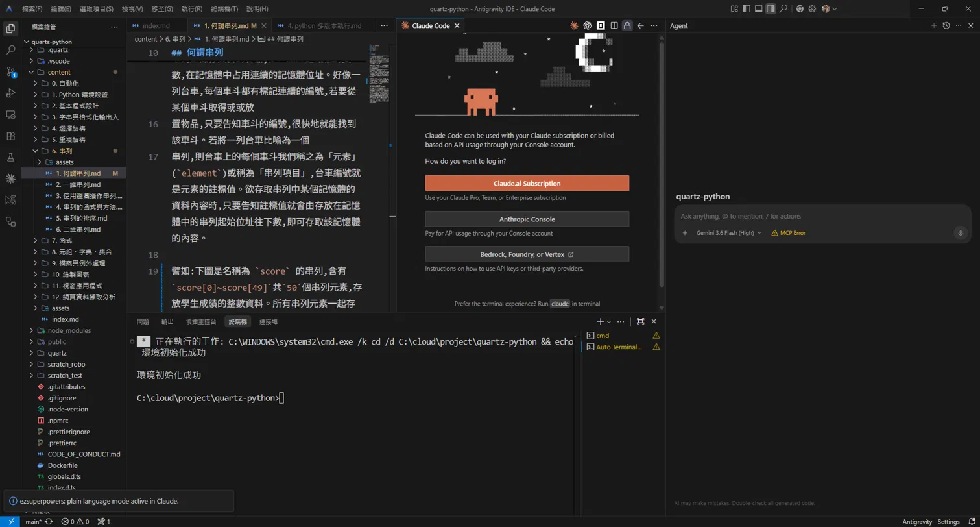Click the search magnifier in the title bar

click(783, 9)
